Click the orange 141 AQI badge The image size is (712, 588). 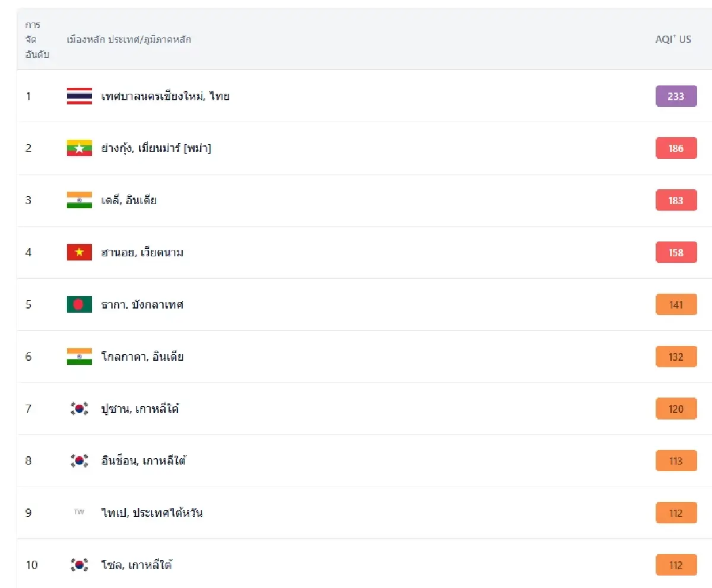pyautogui.click(x=676, y=305)
